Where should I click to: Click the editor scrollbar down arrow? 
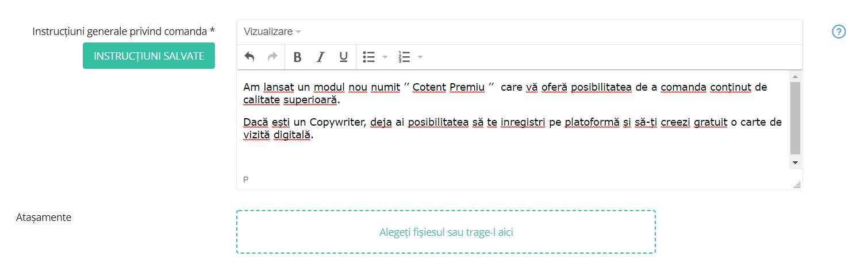point(795,163)
